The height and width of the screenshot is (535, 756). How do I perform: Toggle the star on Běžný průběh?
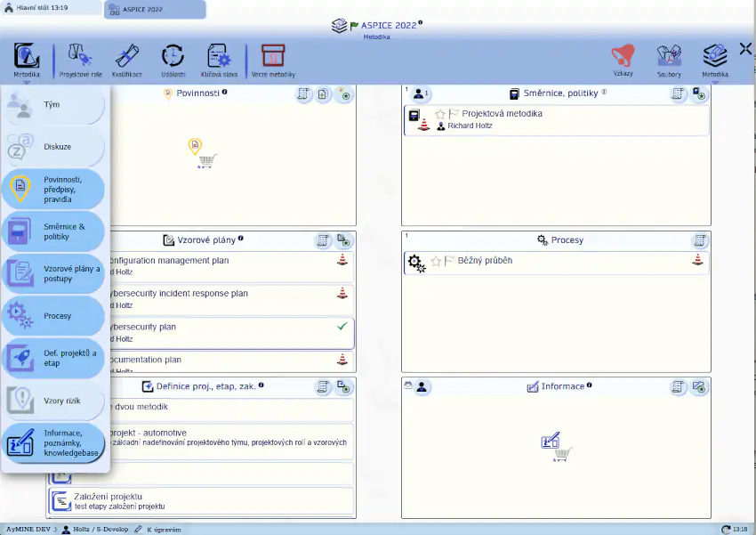[x=436, y=261]
